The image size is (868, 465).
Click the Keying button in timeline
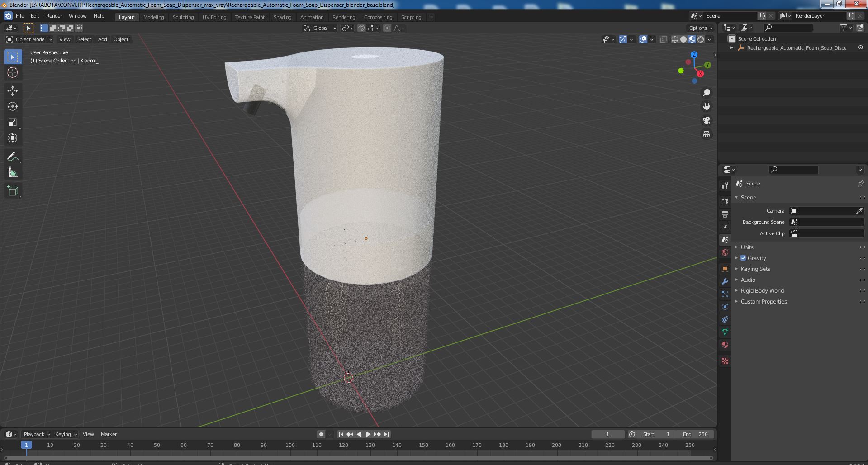tap(66, 434)
